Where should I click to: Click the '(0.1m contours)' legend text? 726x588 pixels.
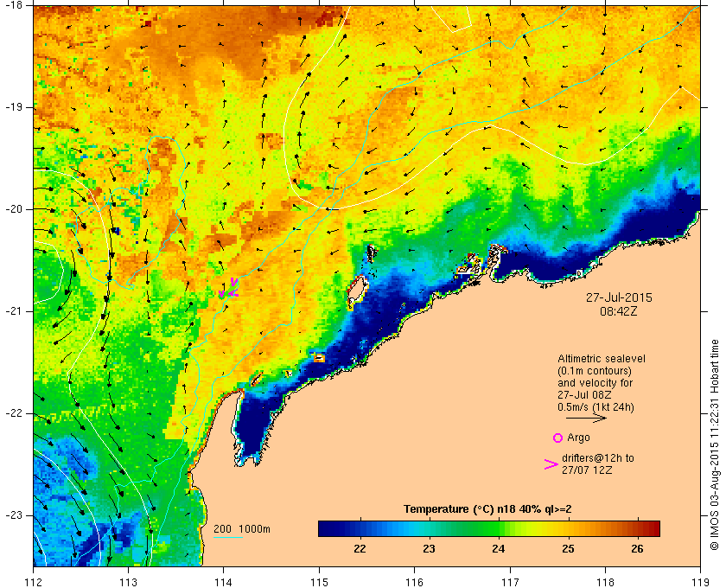[595, 371]
